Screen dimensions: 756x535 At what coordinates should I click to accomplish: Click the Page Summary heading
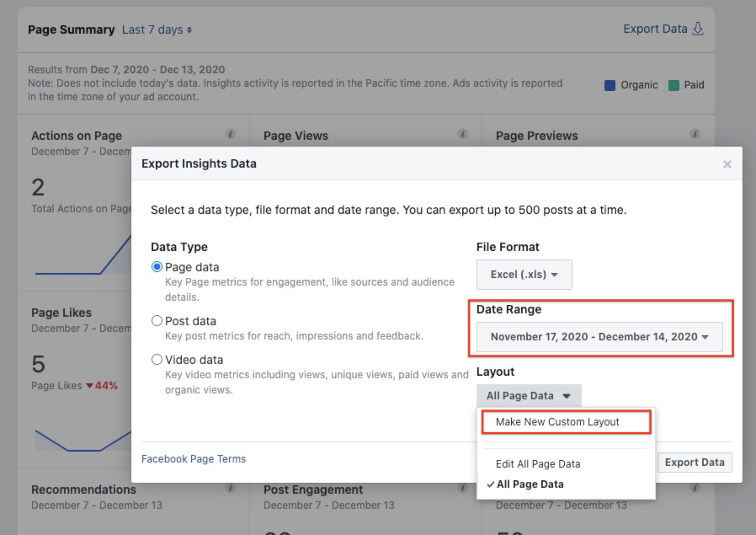[x=72, y=29]
